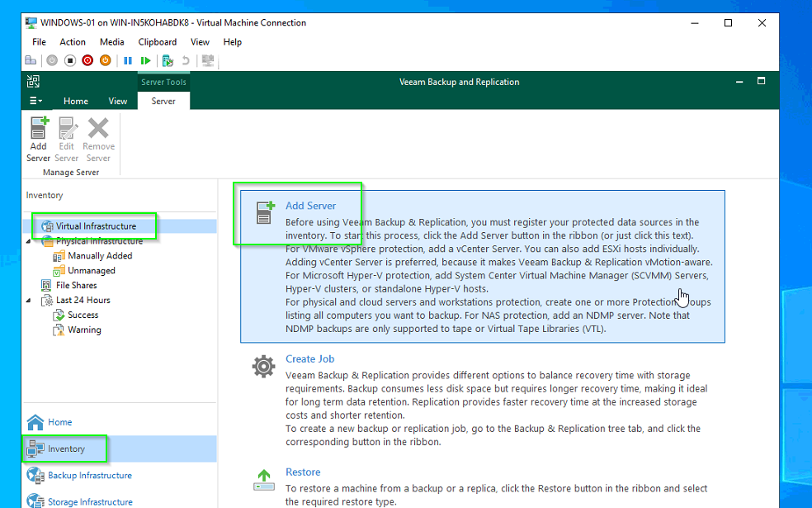Viewport: 812px width, 508px height.
Task: Select File Shares in the tree
Action: click(x=77, y=285)
